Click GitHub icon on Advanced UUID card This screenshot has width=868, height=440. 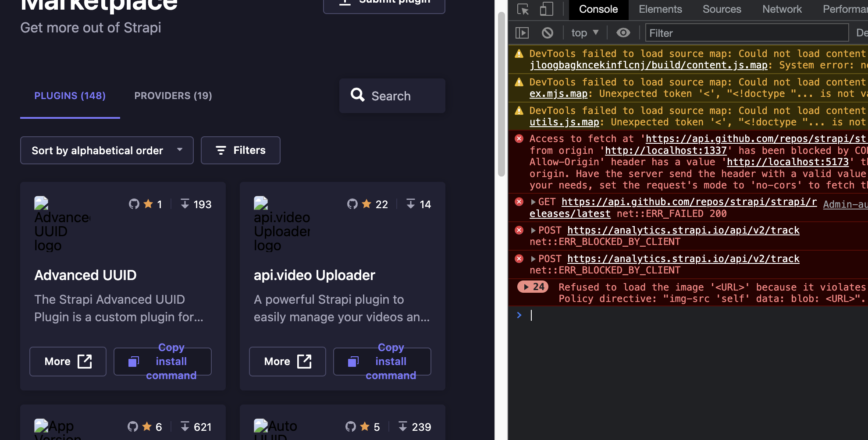point(134,204)
